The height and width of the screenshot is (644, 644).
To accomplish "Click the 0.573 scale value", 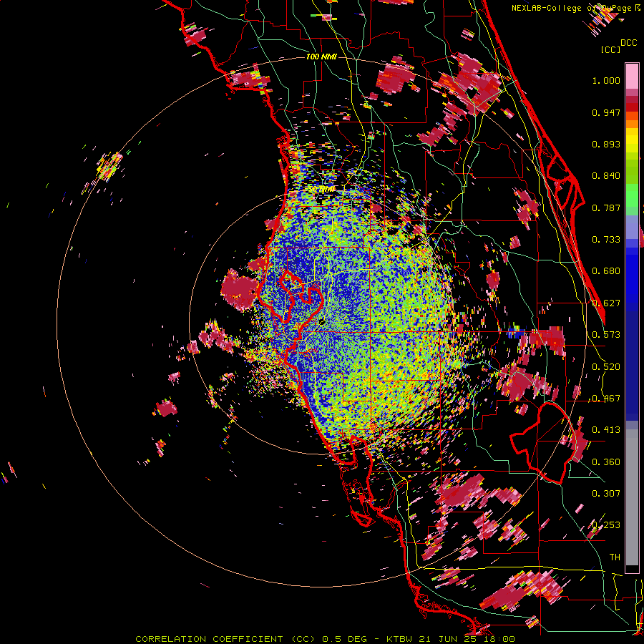I will [x=606, y=335].
